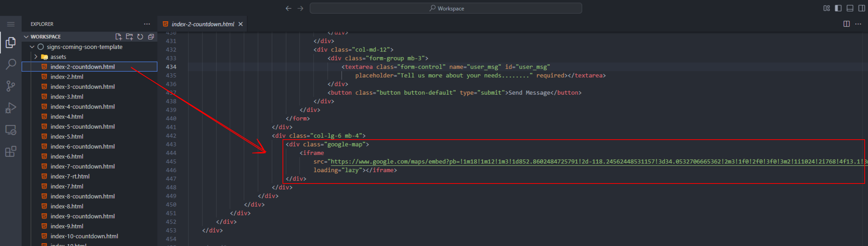Open the Remote Explorer icon
The width and height of the screenshot is (868, 246).
[x=11, y=130]
